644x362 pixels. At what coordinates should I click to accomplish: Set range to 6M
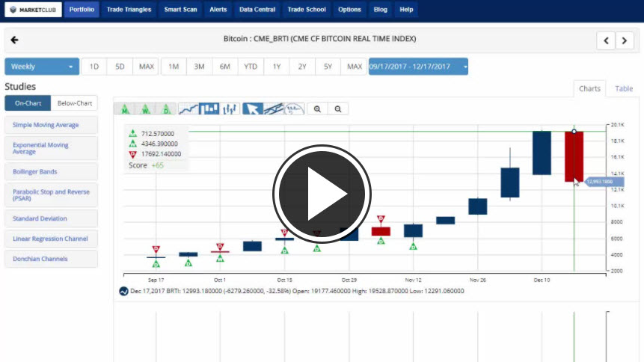[224, 67]
